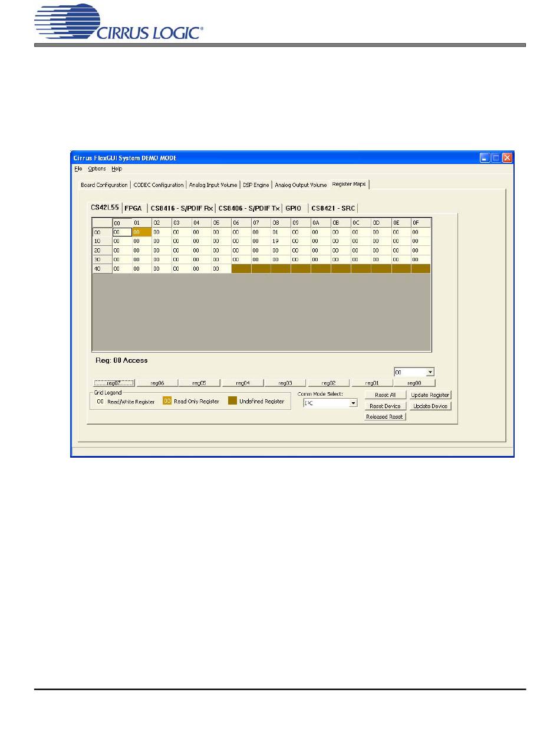Select the register cell at row 40, column 05

(x=221, y=269)
